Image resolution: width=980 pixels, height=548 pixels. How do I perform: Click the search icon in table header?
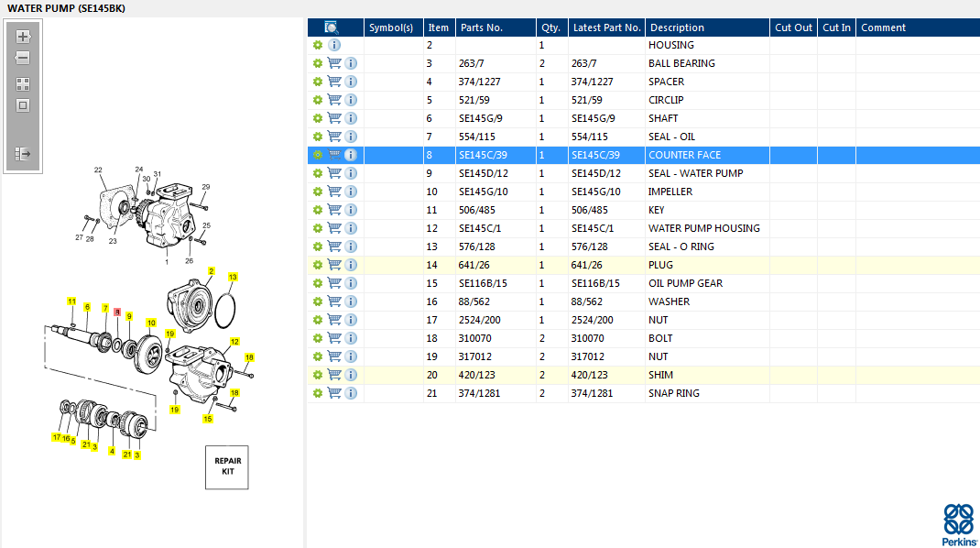(x=332, y=27)
